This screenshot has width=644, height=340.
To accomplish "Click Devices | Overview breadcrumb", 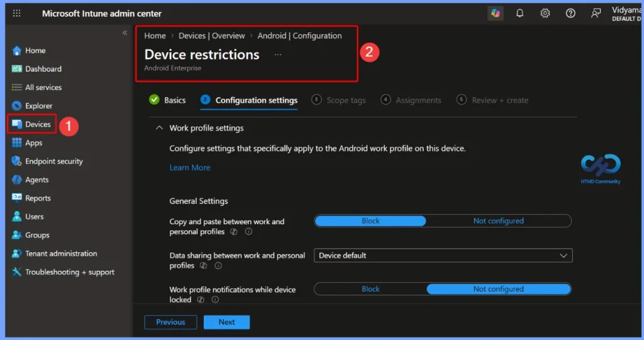I will [211, 36].
